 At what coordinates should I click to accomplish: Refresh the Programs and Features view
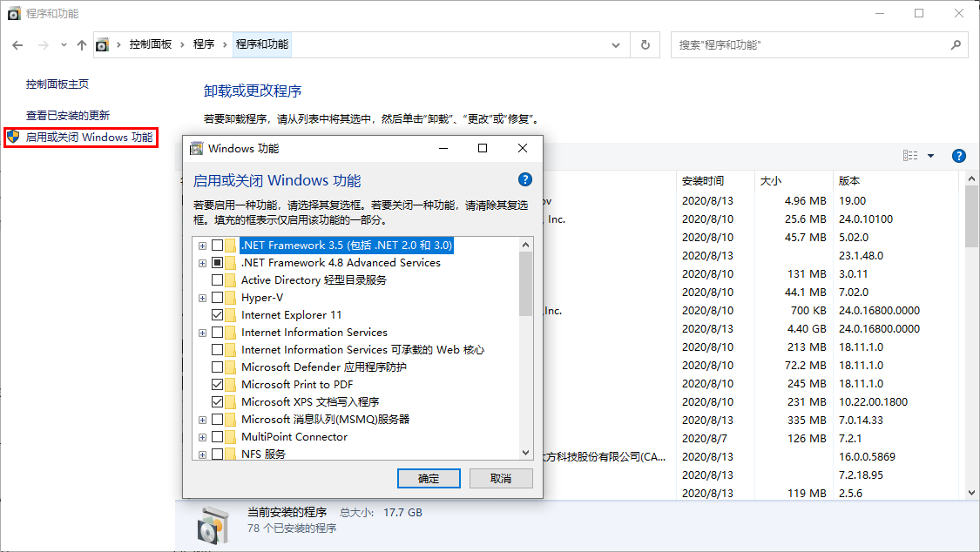click(645, 45)
